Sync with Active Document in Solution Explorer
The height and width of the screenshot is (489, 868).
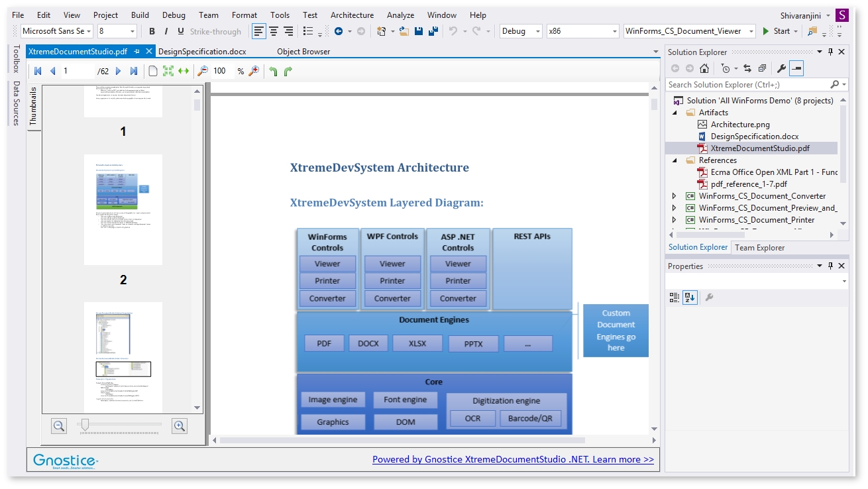747,68
